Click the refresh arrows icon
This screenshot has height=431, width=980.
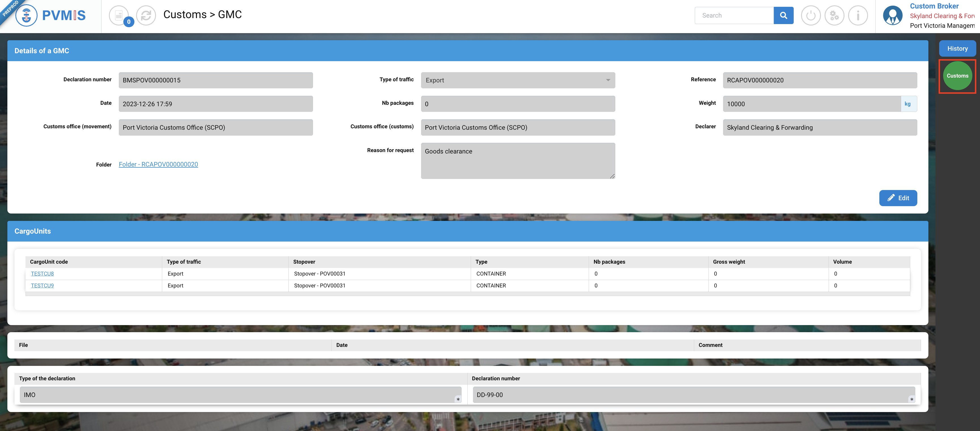146,16
